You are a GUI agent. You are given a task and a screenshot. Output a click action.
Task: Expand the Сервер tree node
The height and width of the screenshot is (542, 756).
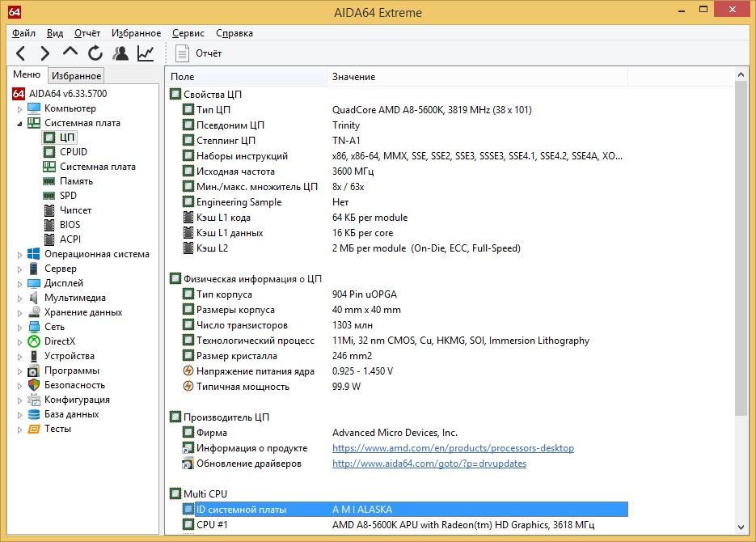pyautogui.click(x=19, y=269)
